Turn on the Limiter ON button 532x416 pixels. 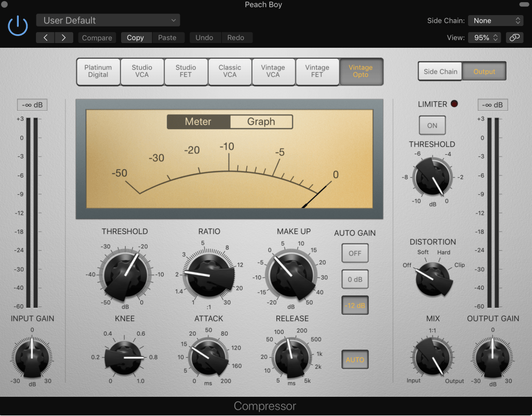432,125
